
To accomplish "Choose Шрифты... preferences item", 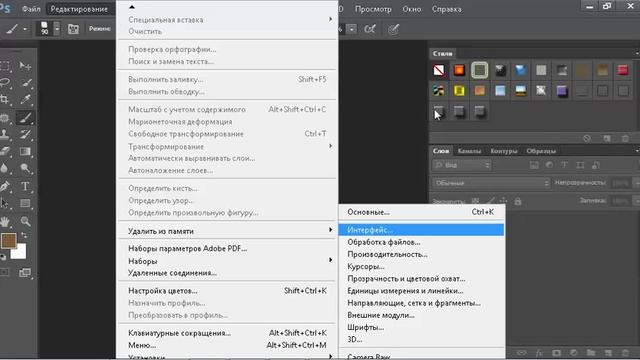I will point(421,327).
